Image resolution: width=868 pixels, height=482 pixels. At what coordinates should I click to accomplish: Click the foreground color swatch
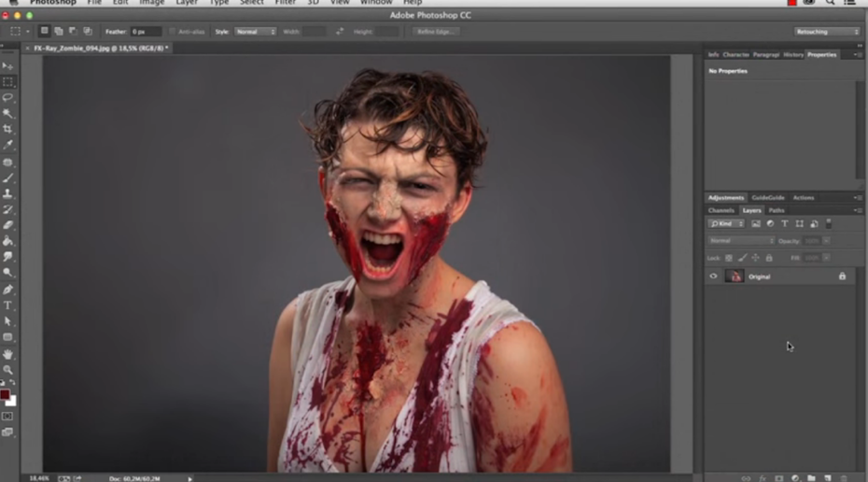6,395
